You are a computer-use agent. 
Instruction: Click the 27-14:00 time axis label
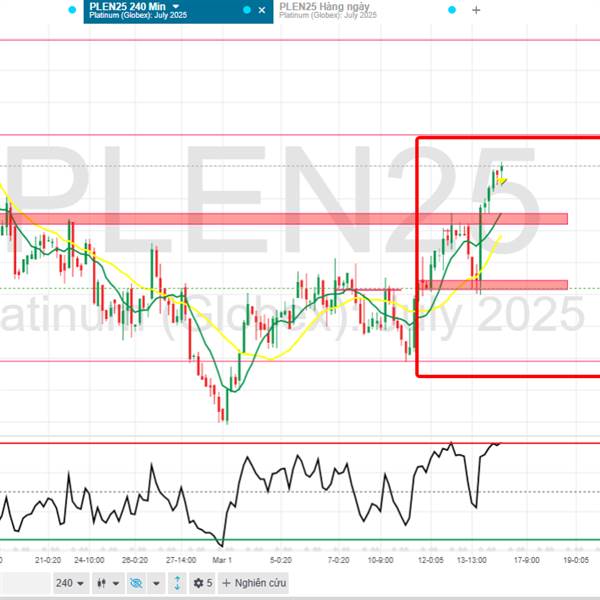(x=181, y=560)
